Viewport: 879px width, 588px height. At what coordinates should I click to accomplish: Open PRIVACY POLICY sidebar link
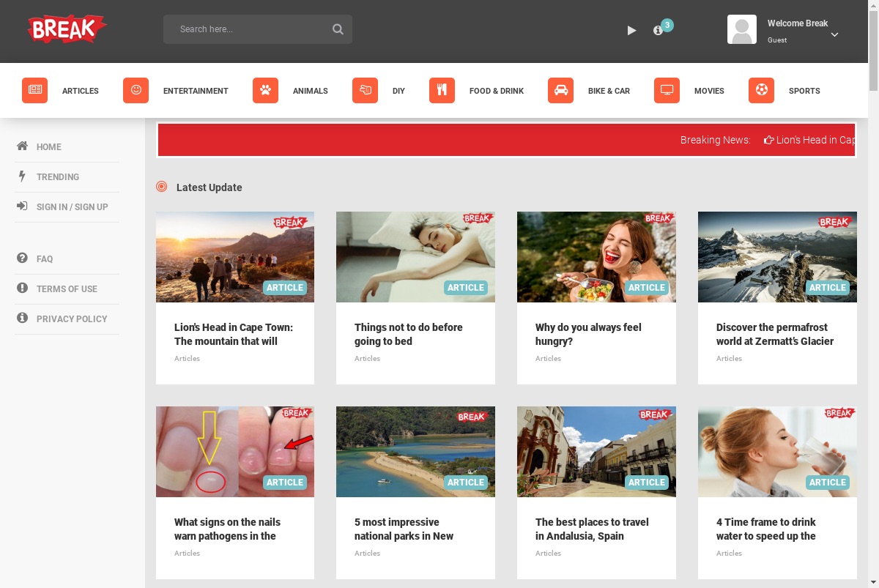[x=72, y=319]
